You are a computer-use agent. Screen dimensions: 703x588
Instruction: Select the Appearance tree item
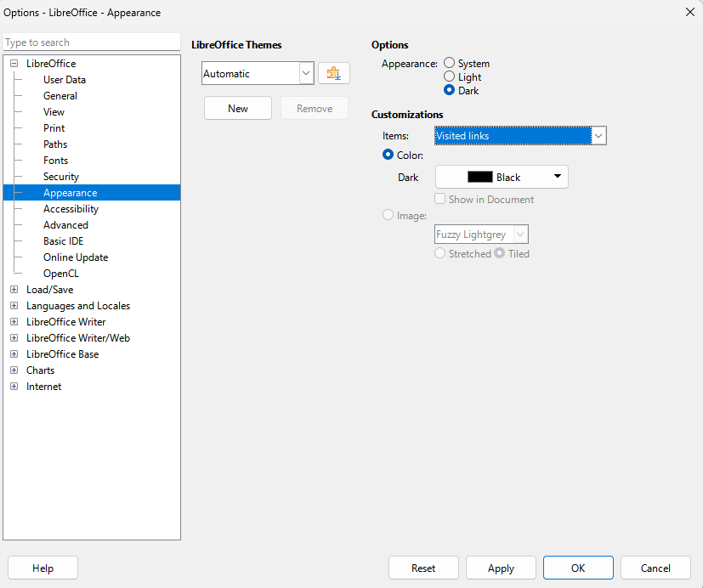(92, 193)
